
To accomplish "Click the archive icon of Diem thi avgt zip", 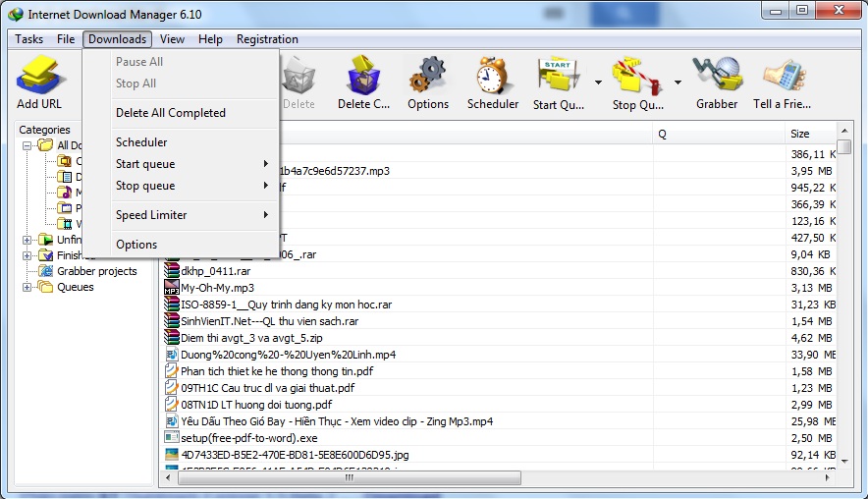I will pos(172,337).
